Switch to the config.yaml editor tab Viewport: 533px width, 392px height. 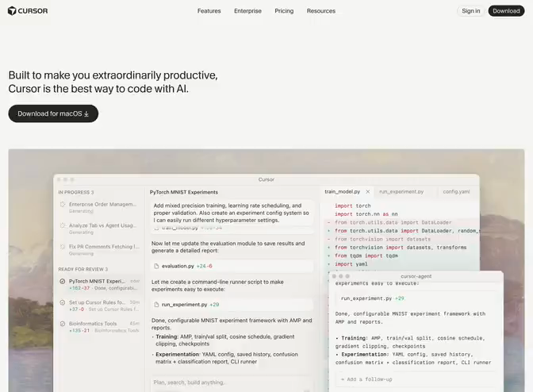pos(456,191)
